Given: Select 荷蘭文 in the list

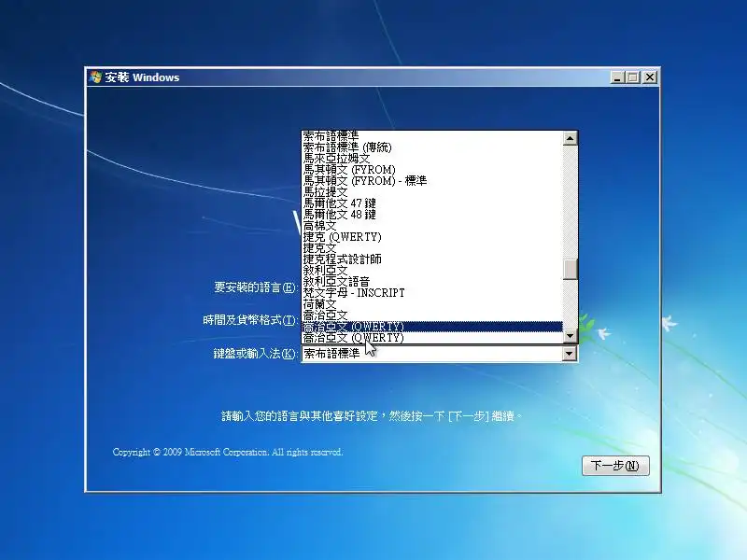Looking at the screenshot, I should click(x=432, y=304).
